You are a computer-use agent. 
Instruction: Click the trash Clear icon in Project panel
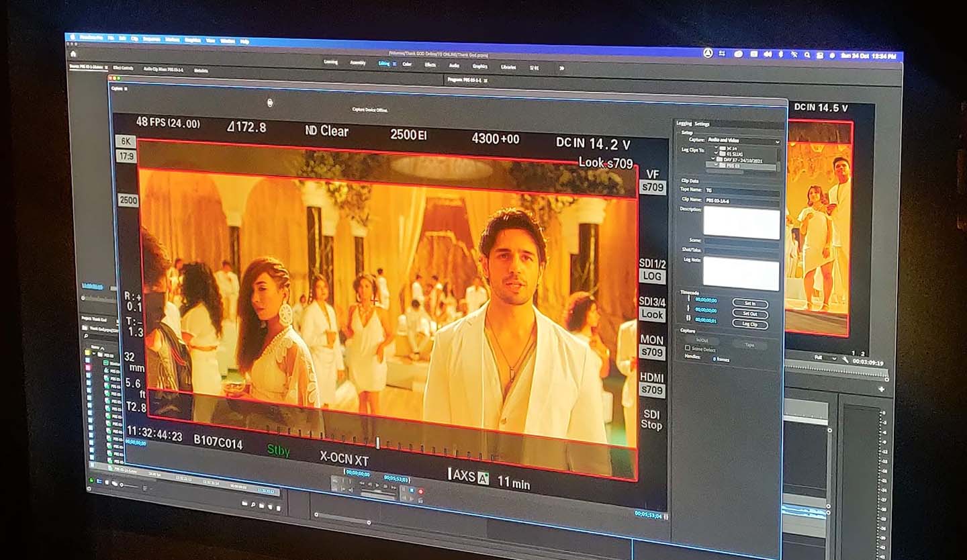coord(279,508)
